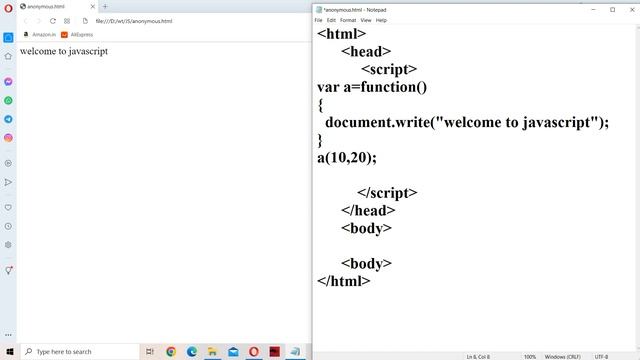This screenshot has height=360, width=640.
Task: Click the document.write line in Notepad
Action: [x=467, y=122]
